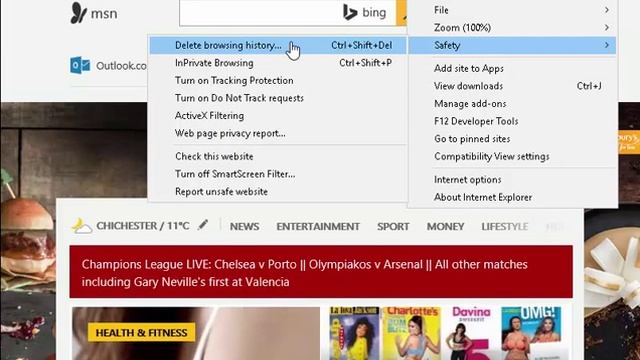Click the OMG! magazine cover

[531, 333]
